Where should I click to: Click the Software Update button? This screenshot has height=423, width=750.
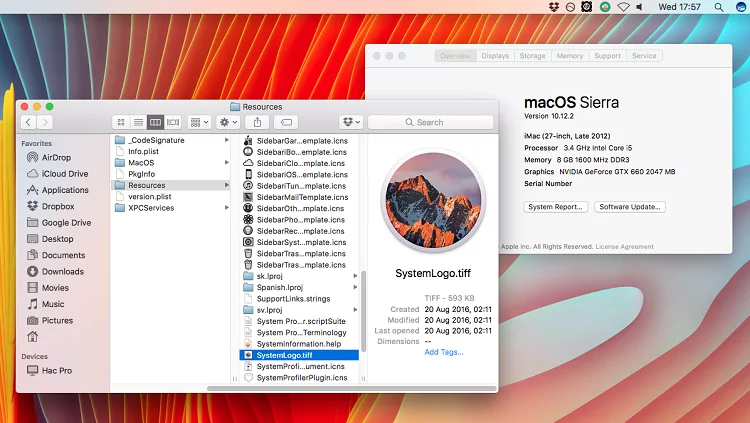pos(629,207)
